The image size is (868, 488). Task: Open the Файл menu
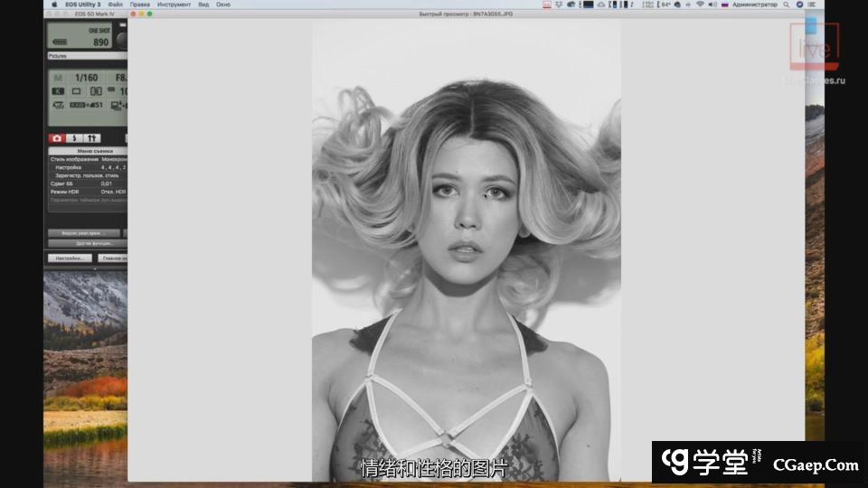point(116,5)
